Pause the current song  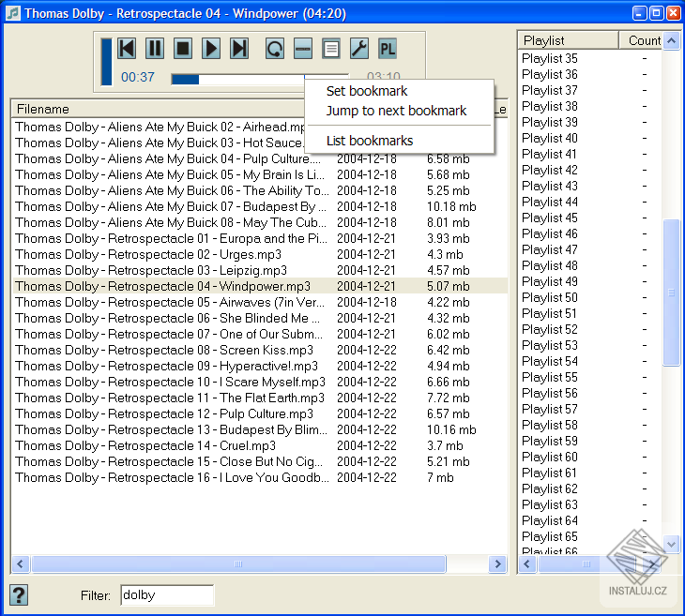[155, 49]
